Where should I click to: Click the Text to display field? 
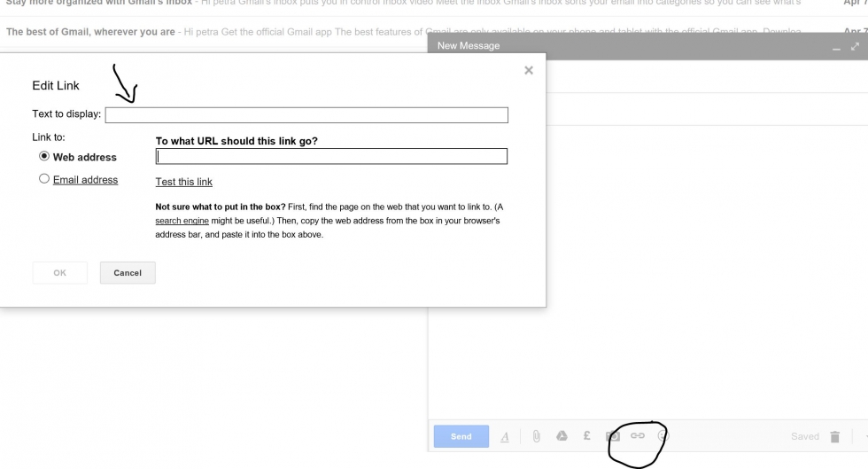[x=306, y=114]
